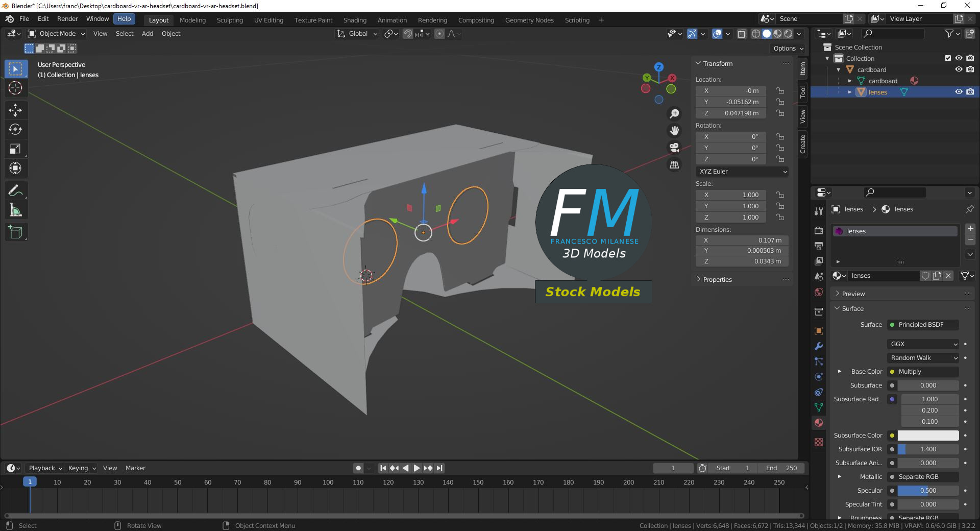
Task: Switch perspective/orthographic with grid icon
Action: [x=674, y=164]
